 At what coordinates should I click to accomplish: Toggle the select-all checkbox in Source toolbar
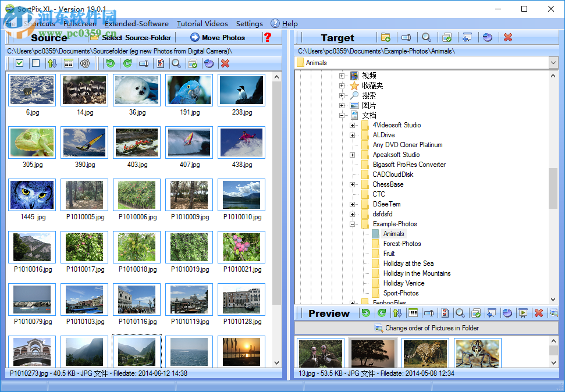coord(19,63)
